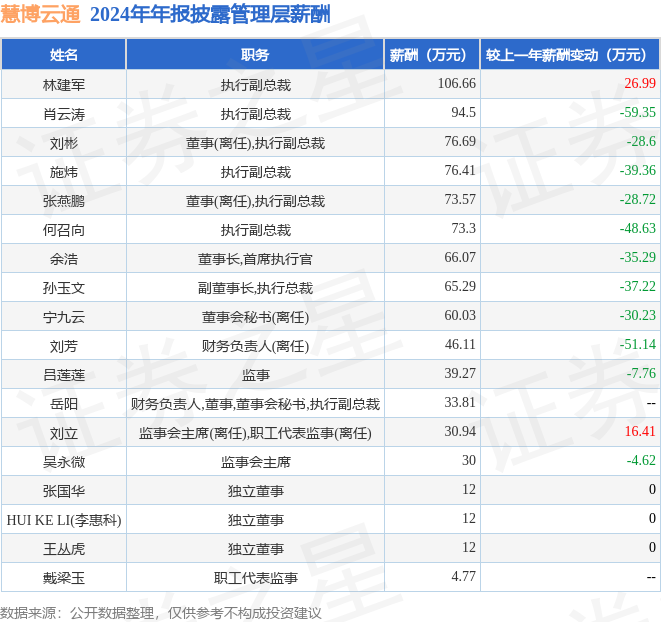Click the change value -59.35

[638, 112]
